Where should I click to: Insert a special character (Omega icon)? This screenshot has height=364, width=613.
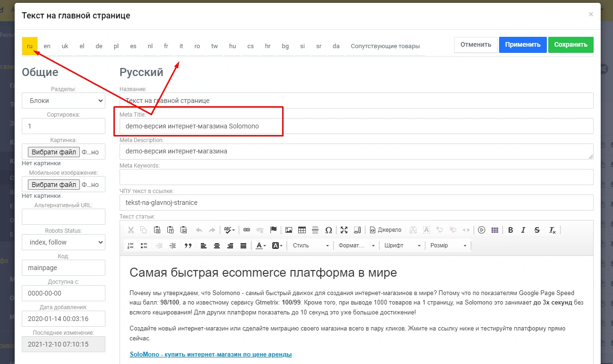tap(328, 230)
